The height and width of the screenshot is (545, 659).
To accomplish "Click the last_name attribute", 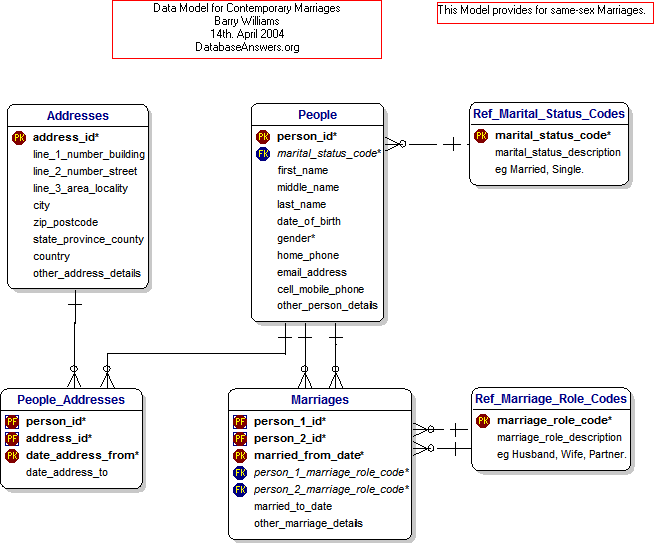I will [302, 205].
